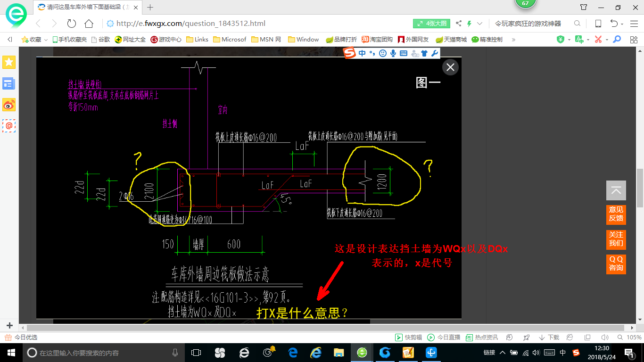
Task: Show more bookmarks with double chevron
Action: coord(513,40)
